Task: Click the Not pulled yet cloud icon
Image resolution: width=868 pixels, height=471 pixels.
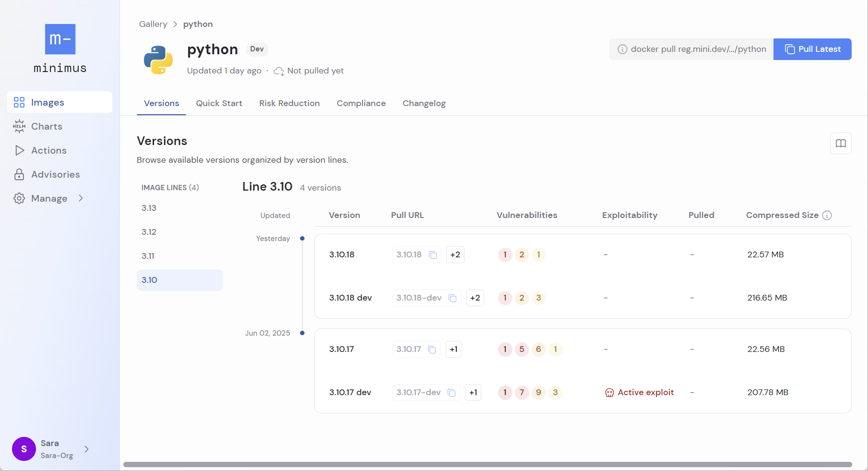Action: pyautogui.click(x=279, y=71)
